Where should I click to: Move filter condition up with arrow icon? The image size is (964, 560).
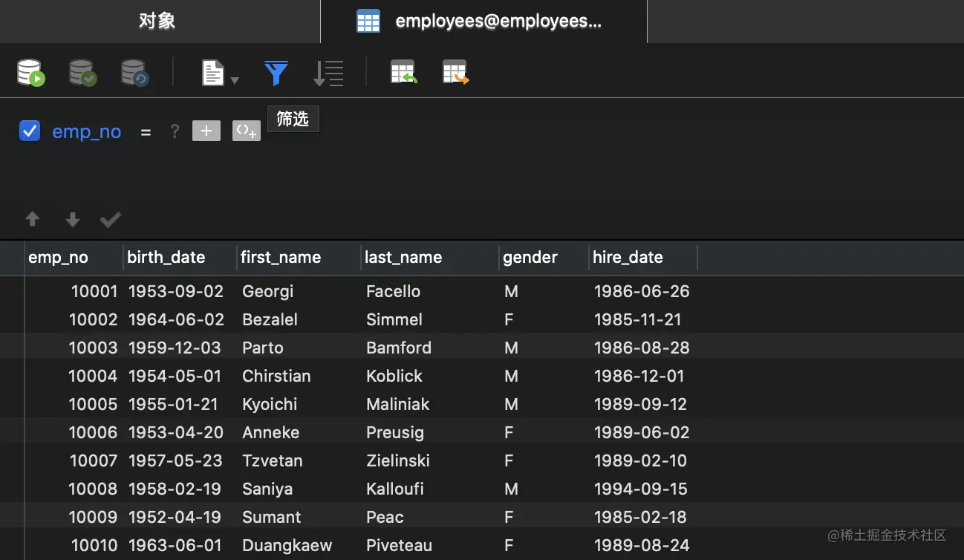[x=33, y=219]
